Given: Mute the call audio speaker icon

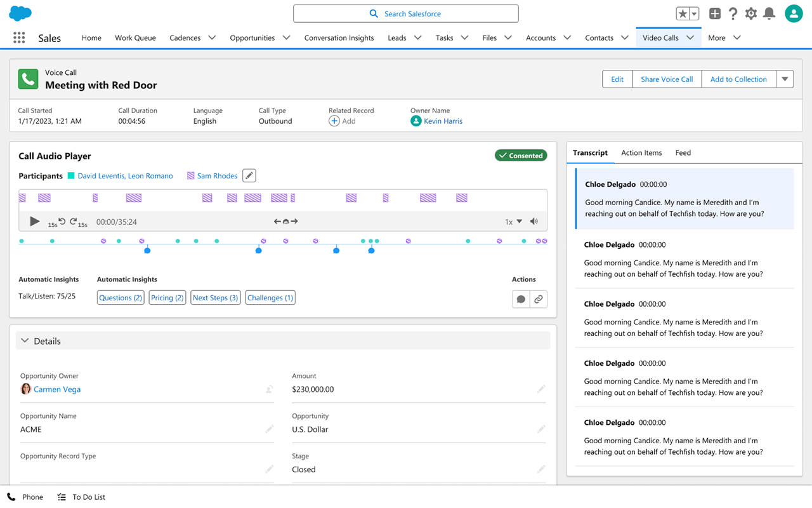Looking at the screenshot, I should coord(534,222).
